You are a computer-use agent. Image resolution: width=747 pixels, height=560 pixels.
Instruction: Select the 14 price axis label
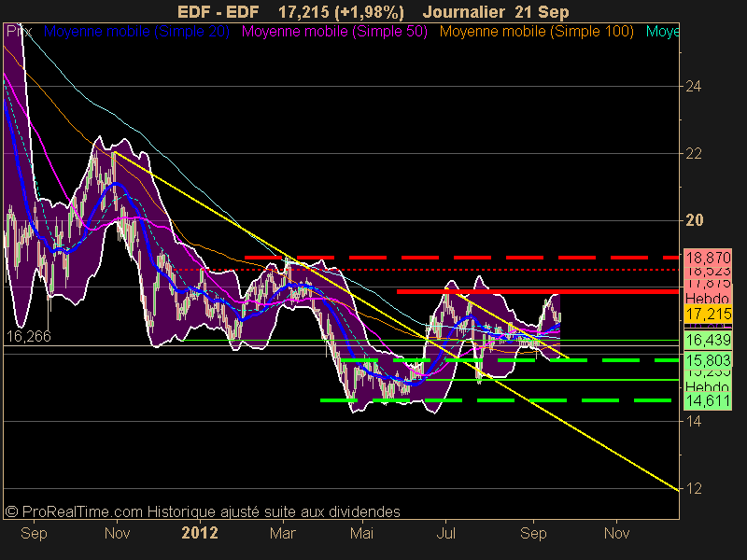pos(693,421)
